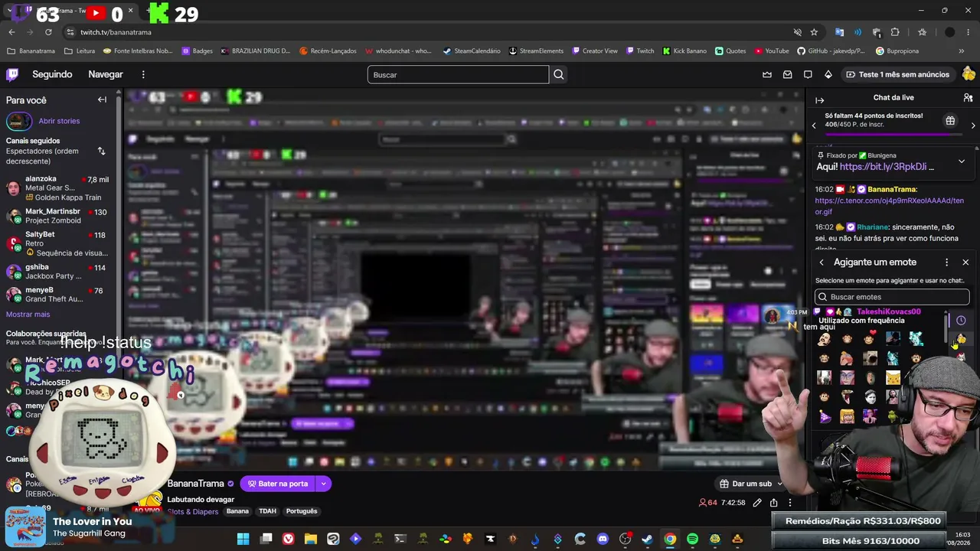Open the pinned bit.ly link
This screenshot has height=551, width=980.
[883, 167]
